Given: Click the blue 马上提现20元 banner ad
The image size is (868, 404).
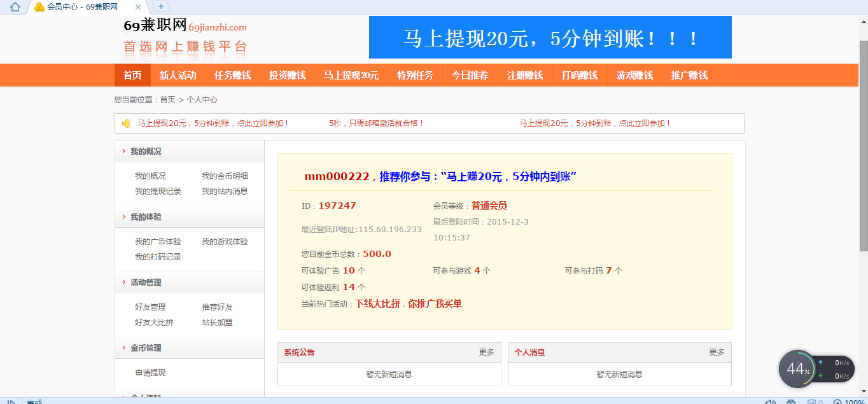Looking at the screenshot, I should click(550, 38).
